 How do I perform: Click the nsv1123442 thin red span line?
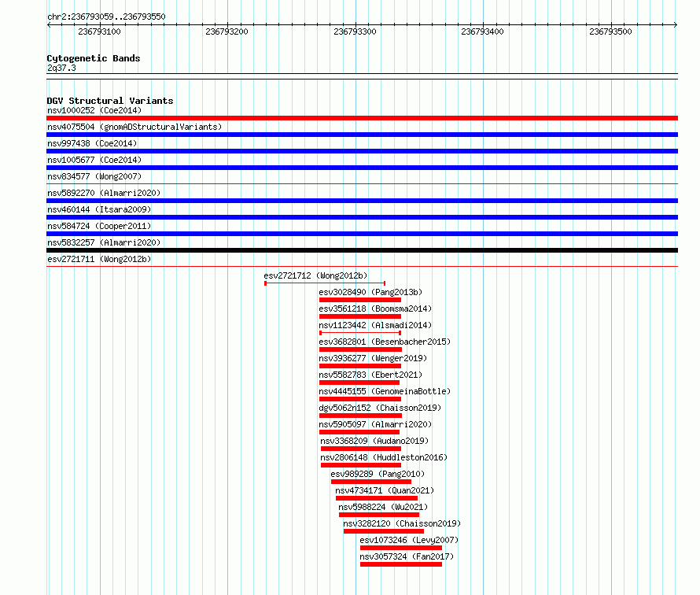pos(360,333)
